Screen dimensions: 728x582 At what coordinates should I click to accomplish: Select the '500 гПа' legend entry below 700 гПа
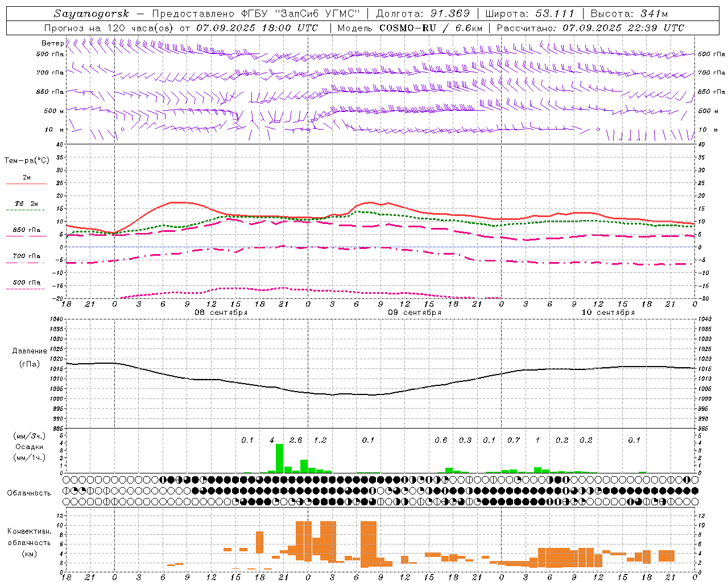click(27, 282)
